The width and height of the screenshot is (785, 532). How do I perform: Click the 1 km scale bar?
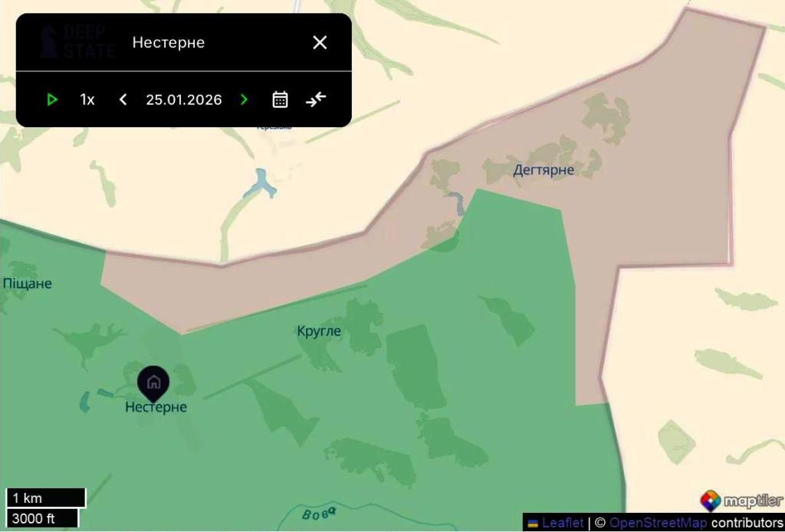46,498
